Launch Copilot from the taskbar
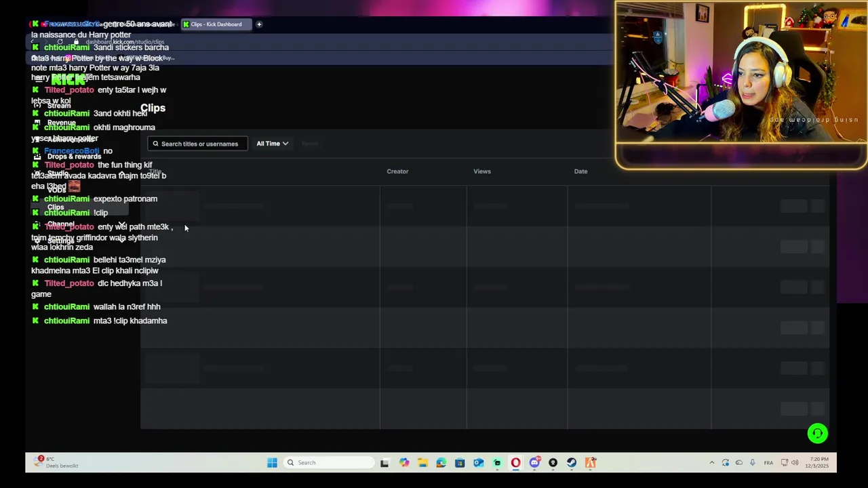The image size is (868, 488). coord(404,463)
